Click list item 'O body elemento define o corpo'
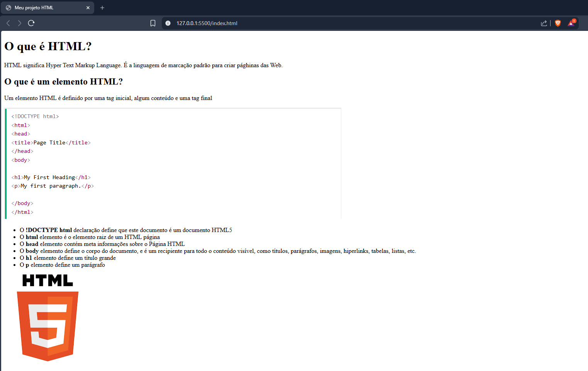588x371 pixels. coord(218,251)
